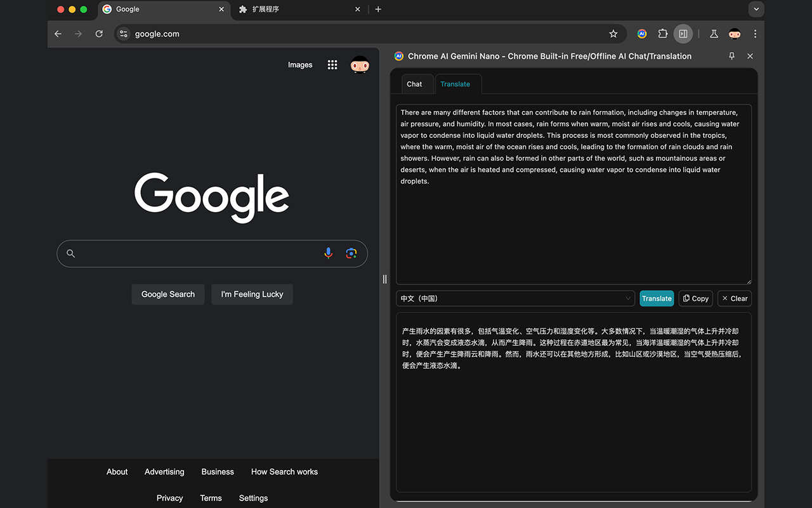Click the profile avatar in the toolbar
This screenshot has height=508, width=812.
pos(734,34)
